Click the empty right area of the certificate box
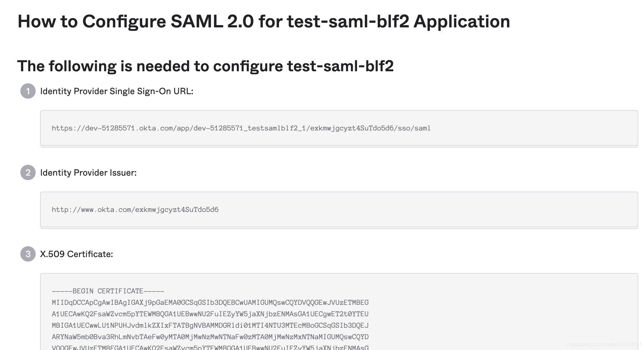Viewport: 644px width, 350px height. (509, 315)
